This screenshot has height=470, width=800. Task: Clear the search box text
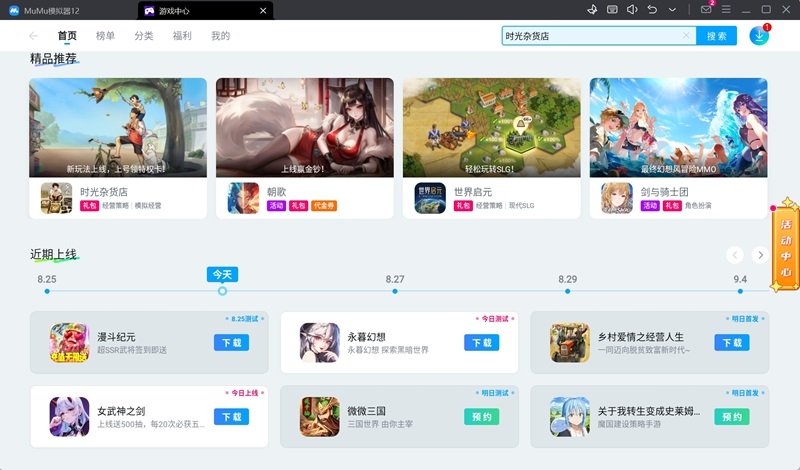[686, 35]
